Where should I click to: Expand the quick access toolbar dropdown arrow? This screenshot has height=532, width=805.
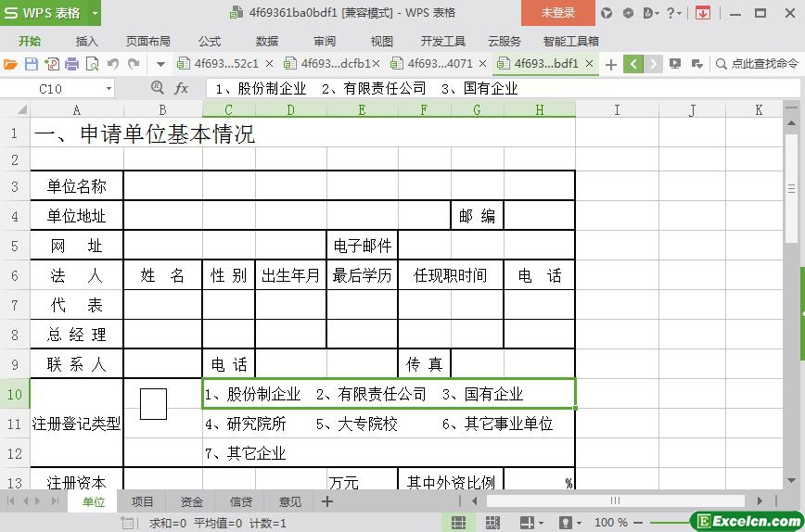pos(160,65)
